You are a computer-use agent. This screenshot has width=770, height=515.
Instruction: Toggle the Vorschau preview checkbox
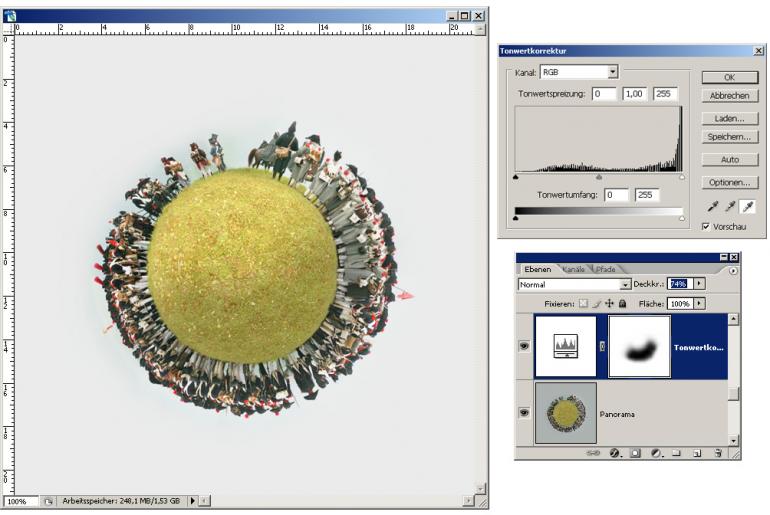706,227
